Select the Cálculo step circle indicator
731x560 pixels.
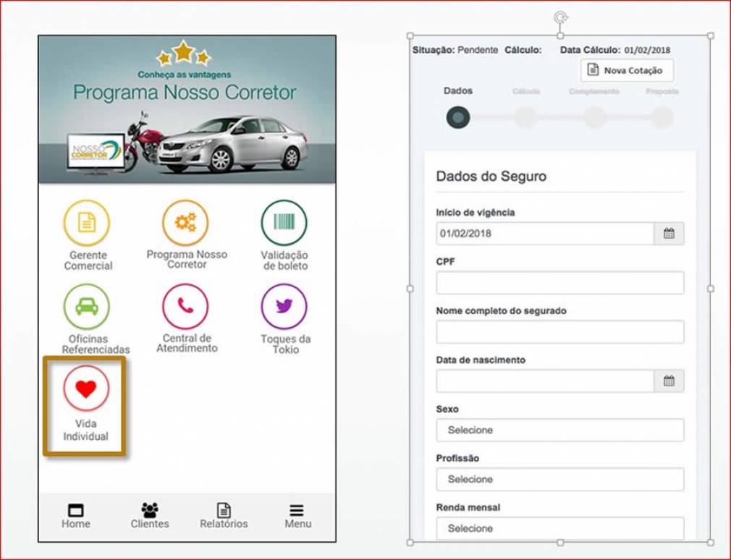coord(526,116)
